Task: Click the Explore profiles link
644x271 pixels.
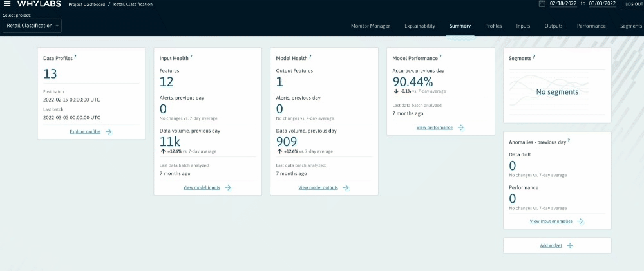Action: point(85,131)
